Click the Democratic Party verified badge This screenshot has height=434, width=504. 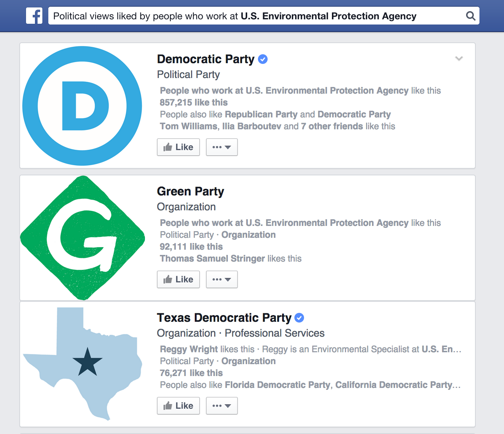[263, 59]
